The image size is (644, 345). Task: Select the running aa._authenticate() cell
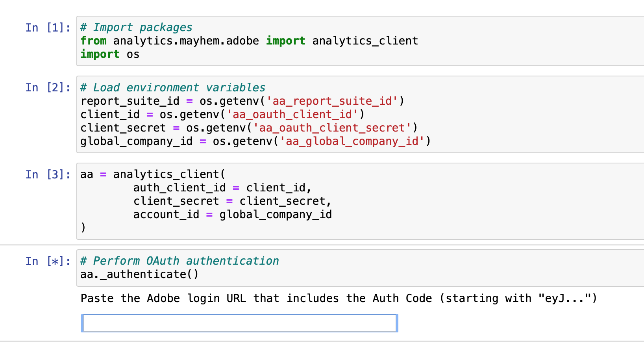tap(360, 268)
